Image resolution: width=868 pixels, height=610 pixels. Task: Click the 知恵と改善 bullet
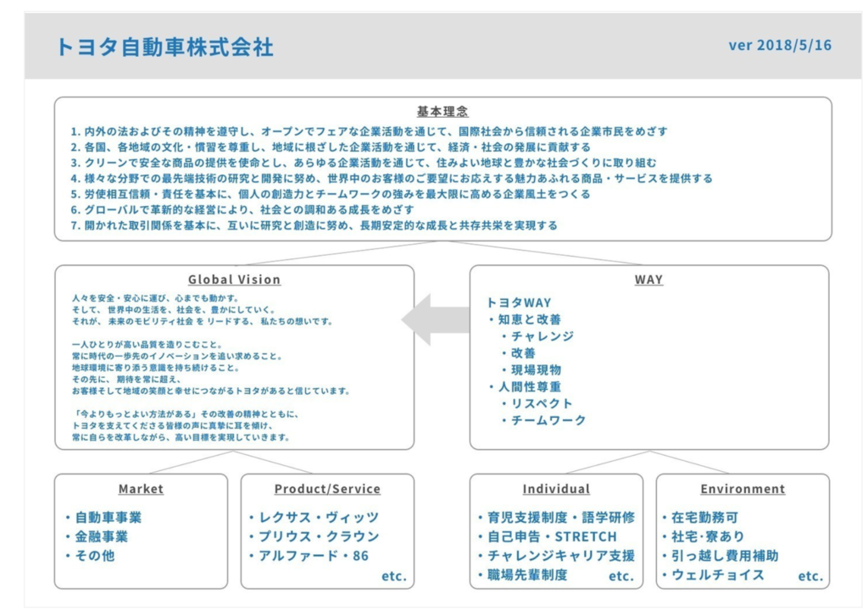point(525,319)
